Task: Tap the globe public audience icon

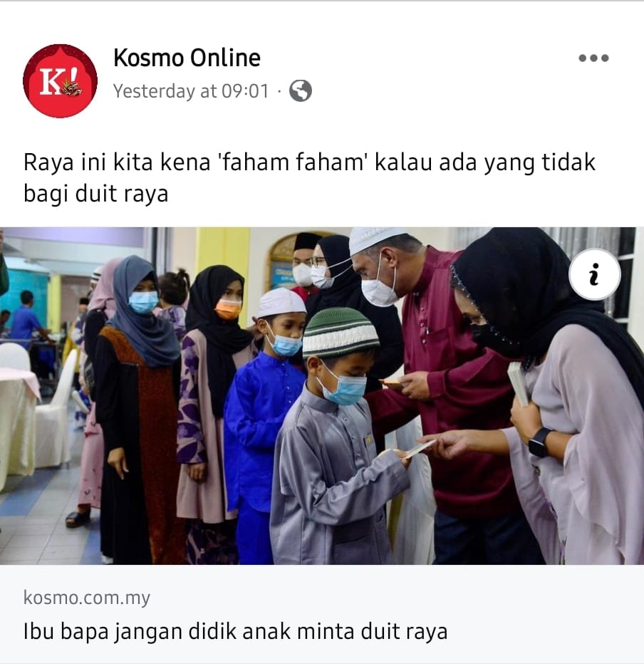Action: [x=301, y=91]
